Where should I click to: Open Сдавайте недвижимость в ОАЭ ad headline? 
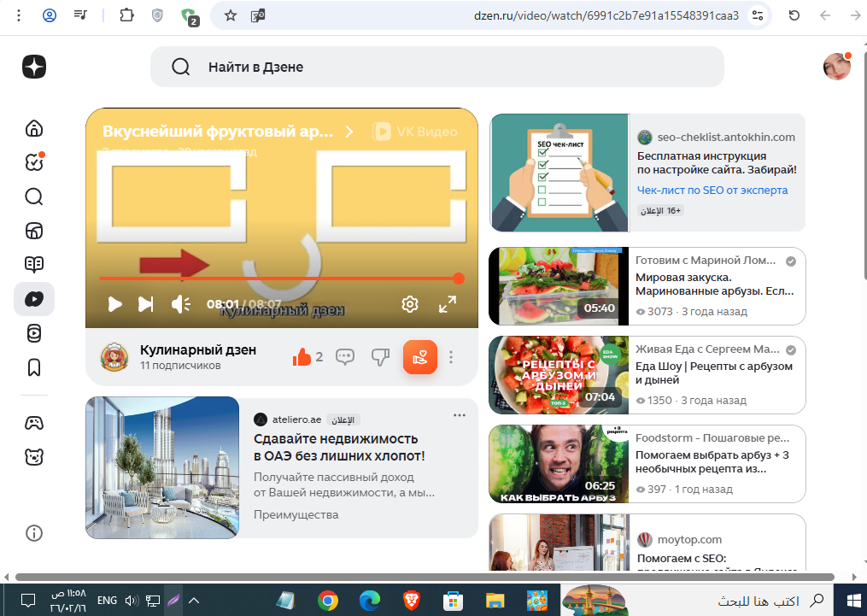tap(339, 448)
